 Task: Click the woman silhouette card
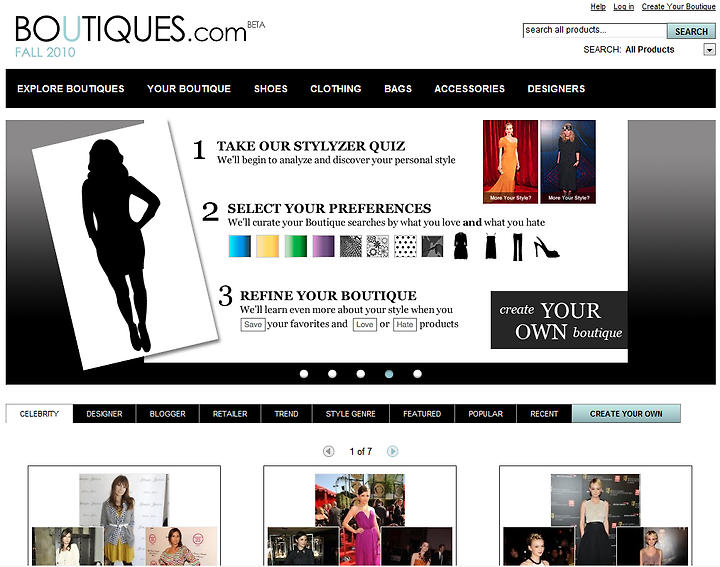pos(125,243)
